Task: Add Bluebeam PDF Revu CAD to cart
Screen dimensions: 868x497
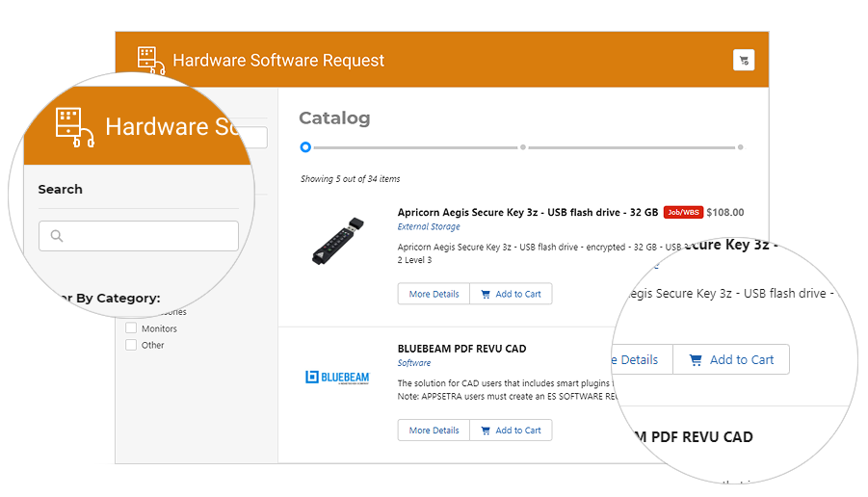Action: pyautogui.click(x=511, y=430)
